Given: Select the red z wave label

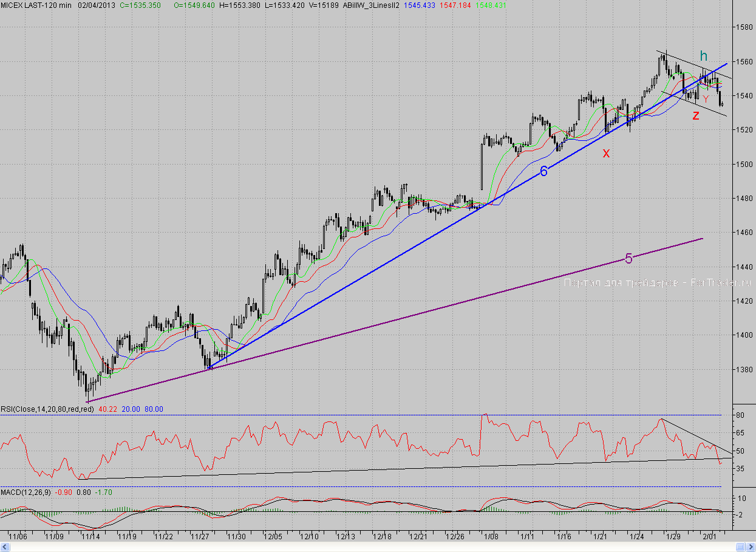Looking at the screenshot, I should (696, 115).
